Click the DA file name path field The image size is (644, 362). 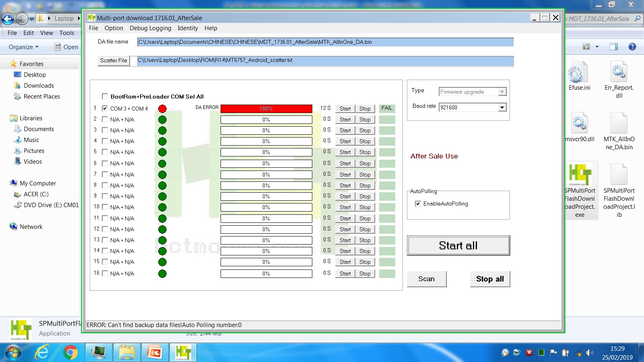pyautogui.click(x=325, y=42)
